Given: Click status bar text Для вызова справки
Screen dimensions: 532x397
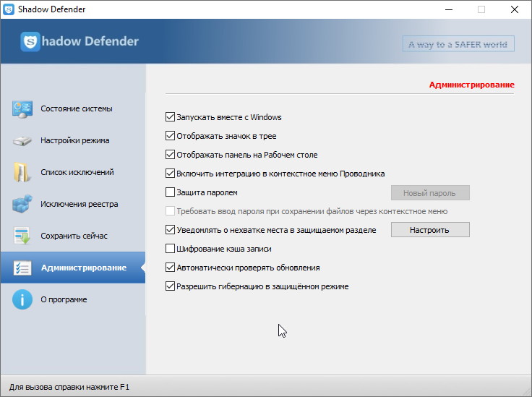Looking at the screenshot, I should click(69, 387).
